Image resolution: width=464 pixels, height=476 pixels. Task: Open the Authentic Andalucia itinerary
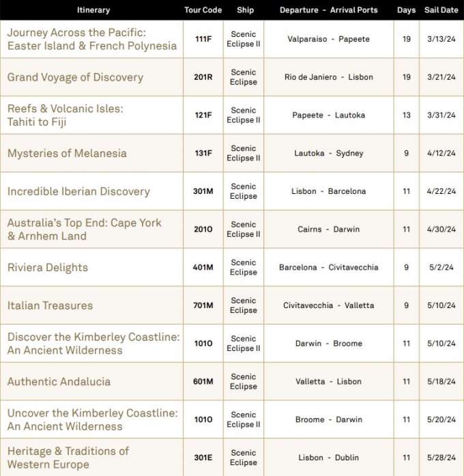(x=59, y=382)
